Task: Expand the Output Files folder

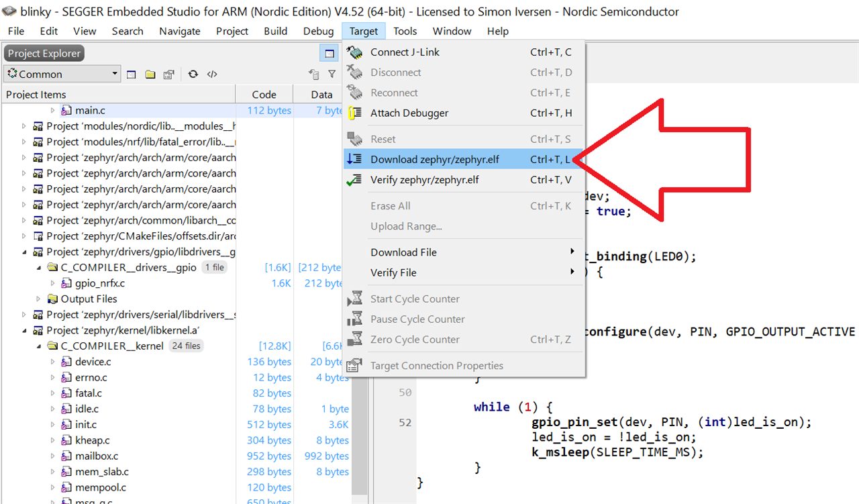Action: click(38, 299)
